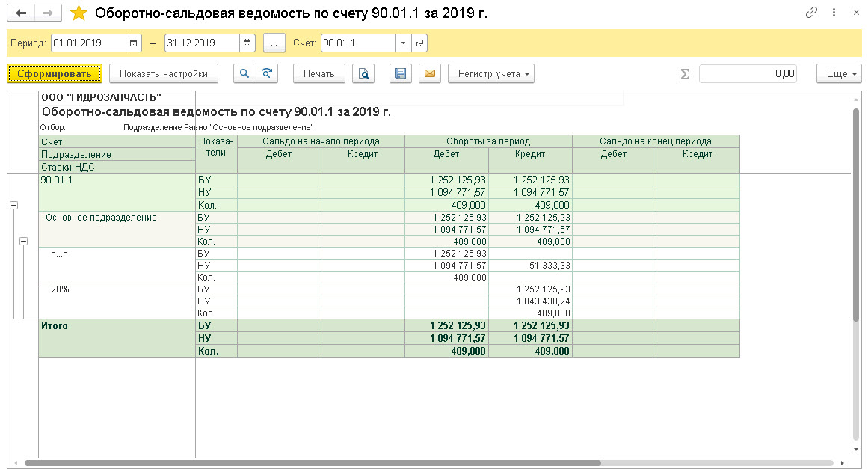Click Показать настройки button
The width and height of the screenshot is (868, 469).
(163, 73)
